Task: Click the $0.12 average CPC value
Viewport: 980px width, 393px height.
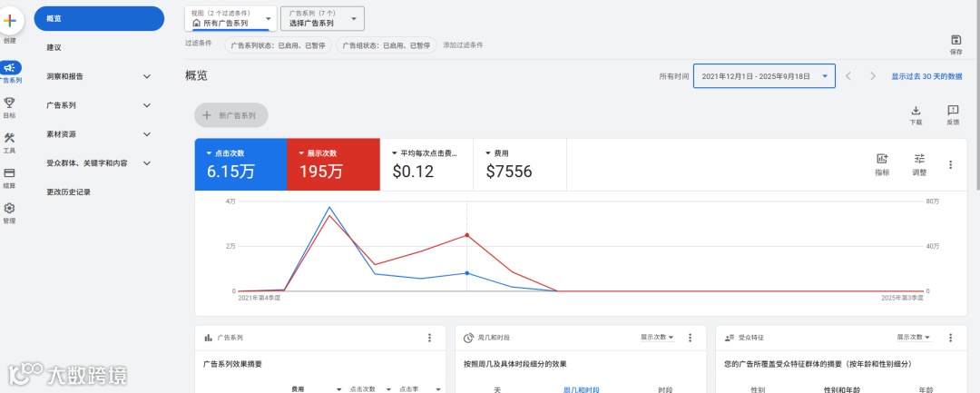Action: [x=413, y=172]
